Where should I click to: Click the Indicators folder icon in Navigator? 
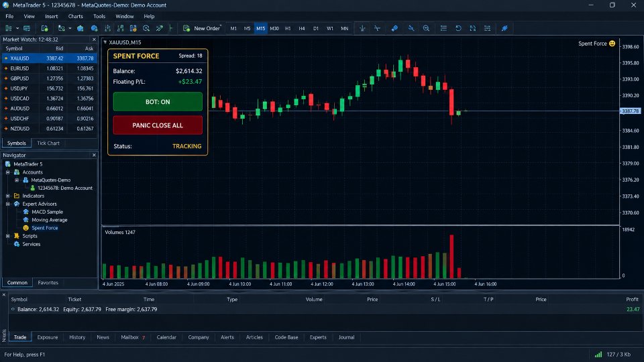[17, 196]
